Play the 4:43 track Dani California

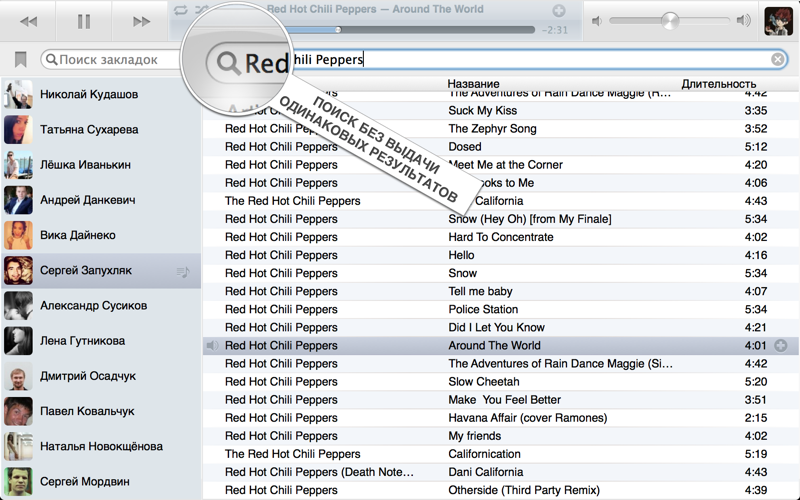[485, 472]
